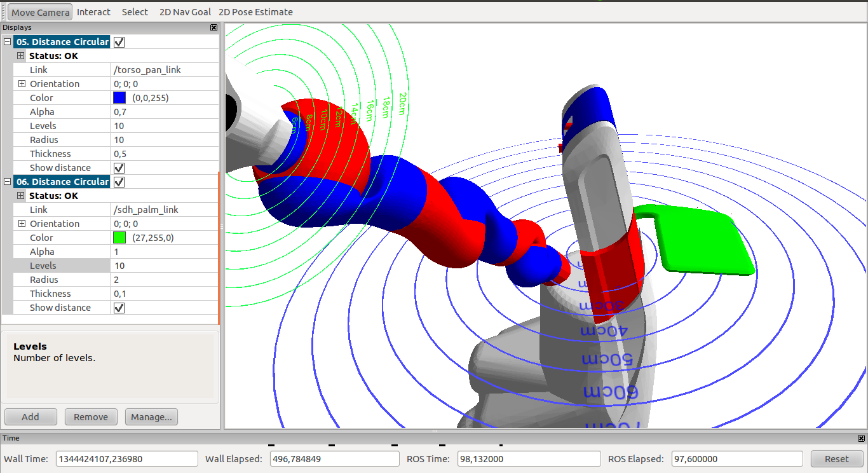Viewport: 868px width, 473px height.
Task: Open the blue color swatch (0,0,255)
Action: coord(119,98)
